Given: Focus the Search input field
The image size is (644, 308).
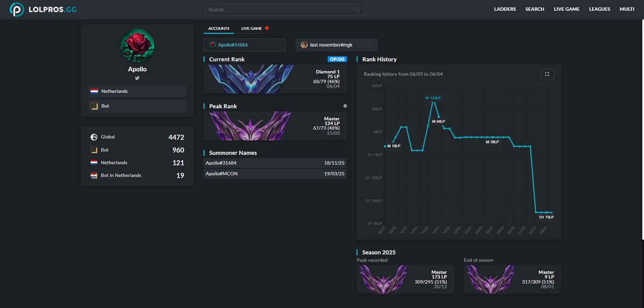Looking at the screenshot, I should click(x=285, y=10).
